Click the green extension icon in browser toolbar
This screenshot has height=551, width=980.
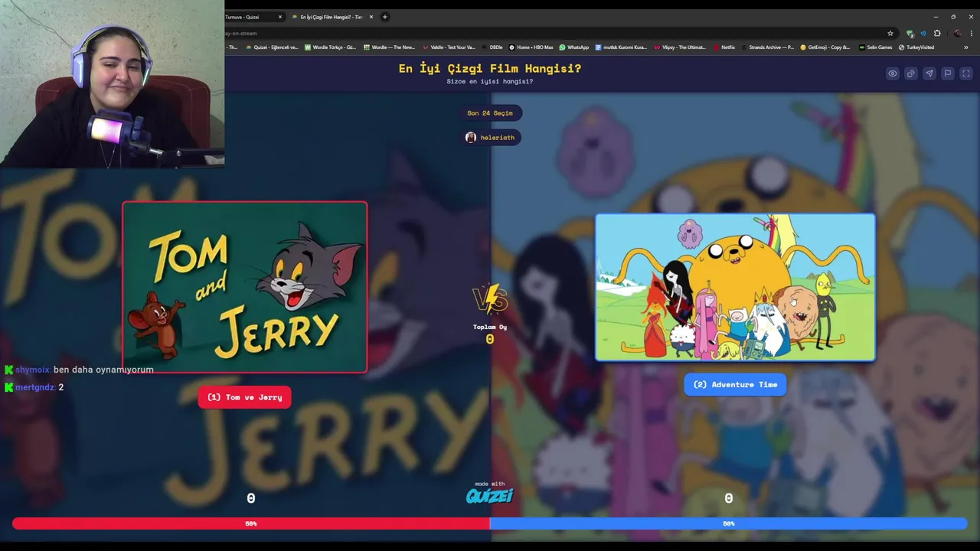[x=910, y=34]
